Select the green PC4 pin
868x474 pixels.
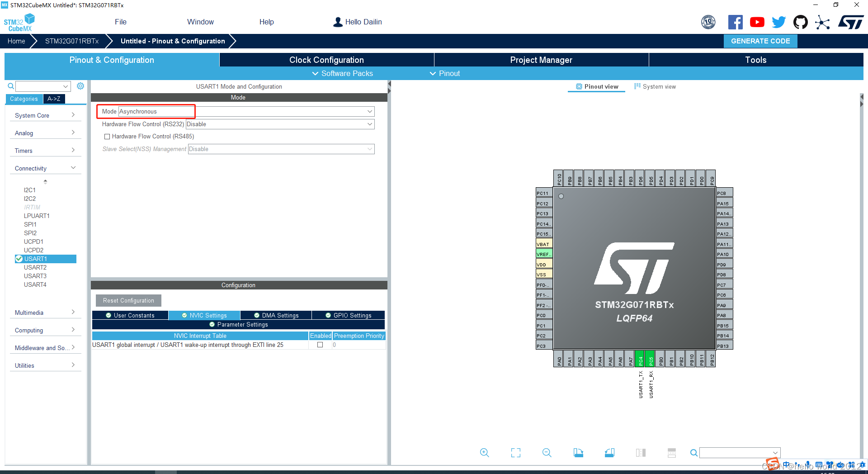click(640, 359)
